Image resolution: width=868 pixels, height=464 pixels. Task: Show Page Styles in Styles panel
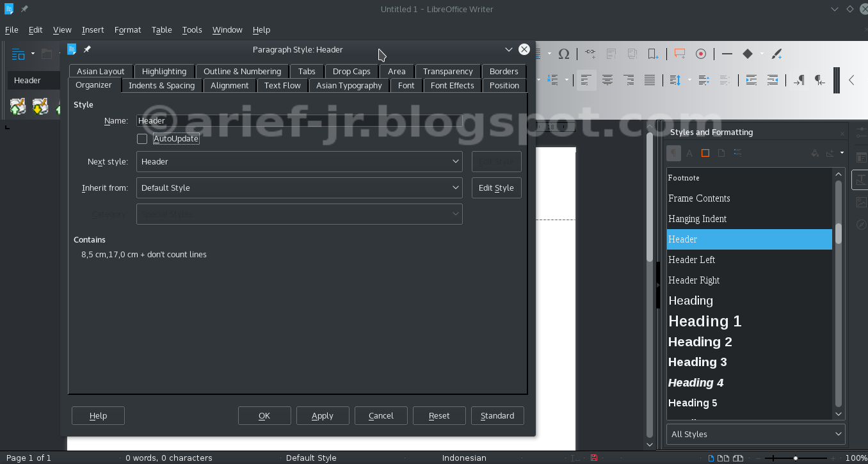pos(721,153)
